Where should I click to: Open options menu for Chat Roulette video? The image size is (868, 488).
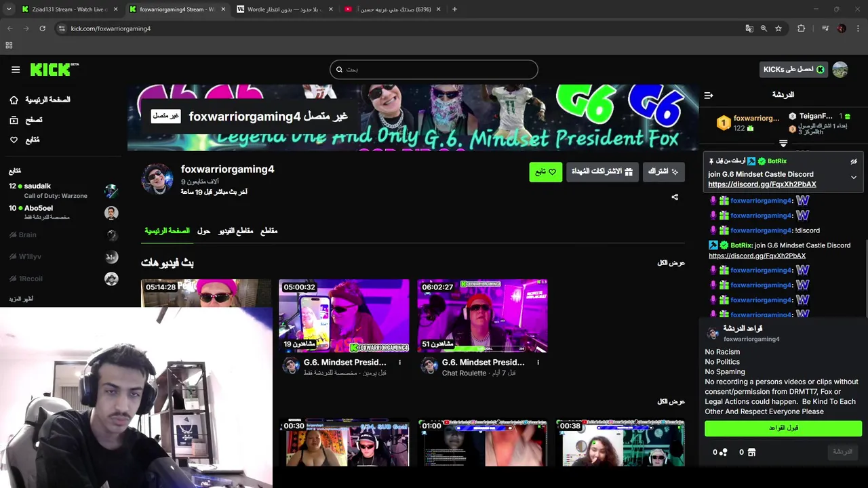[538, 363]
